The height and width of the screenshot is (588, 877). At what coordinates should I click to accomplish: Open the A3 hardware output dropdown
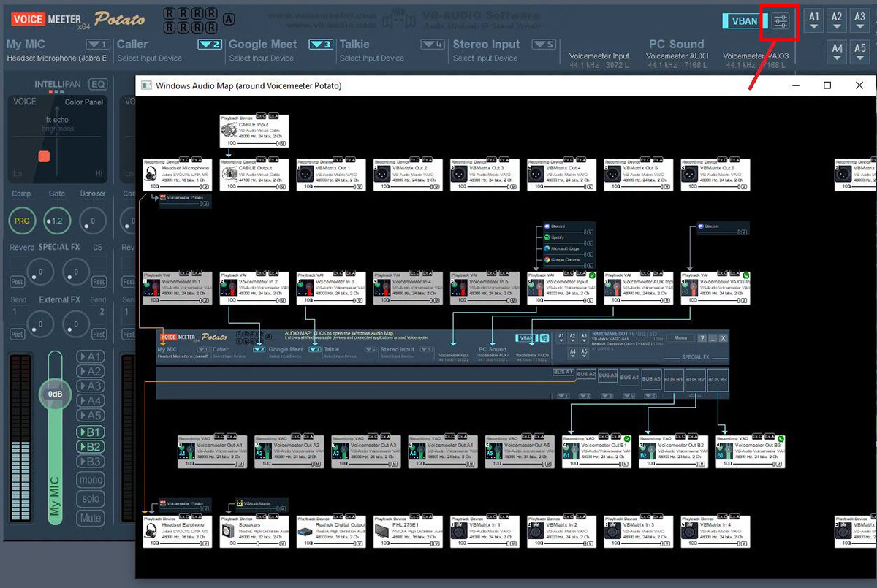click(x=859, y=20)
